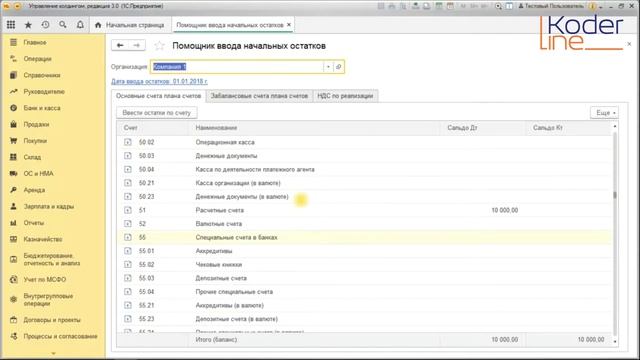Select row Аккредитивы 55.01
The width and height of the screenshot is (640, 360).
364,251
